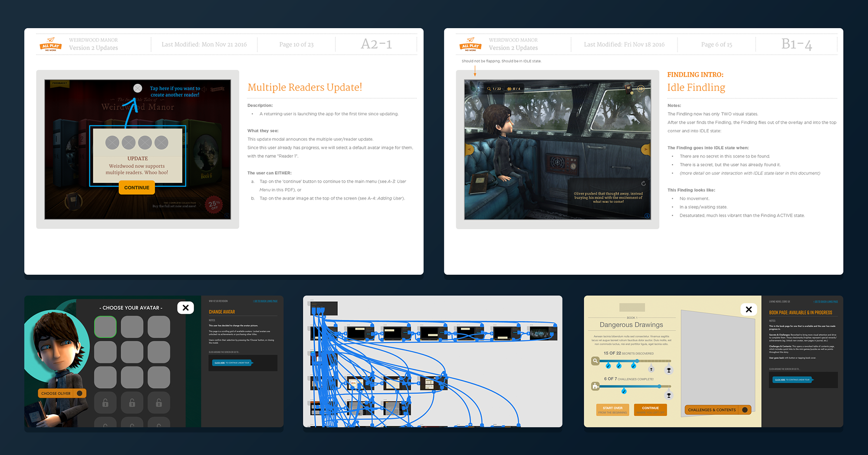Pause the story with the pause icon
This screenshot has height=455, width=868.
point(641,88)
